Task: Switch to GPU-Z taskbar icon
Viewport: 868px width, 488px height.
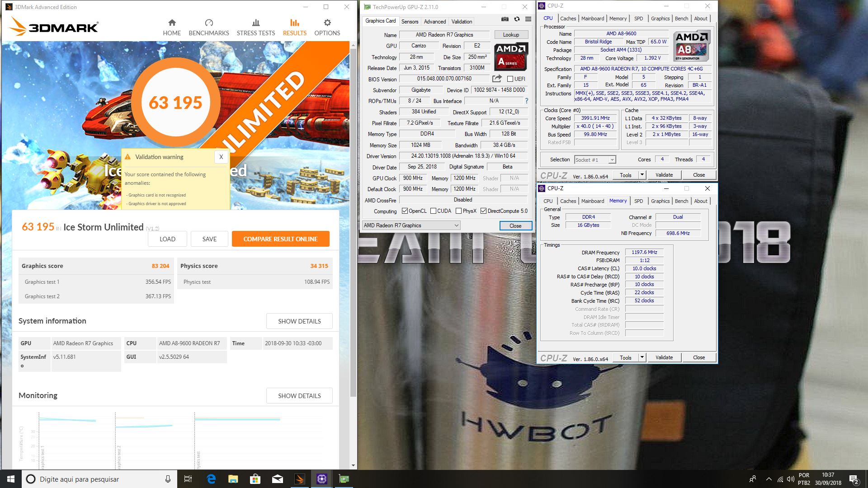Action: (x=344, y=479)
